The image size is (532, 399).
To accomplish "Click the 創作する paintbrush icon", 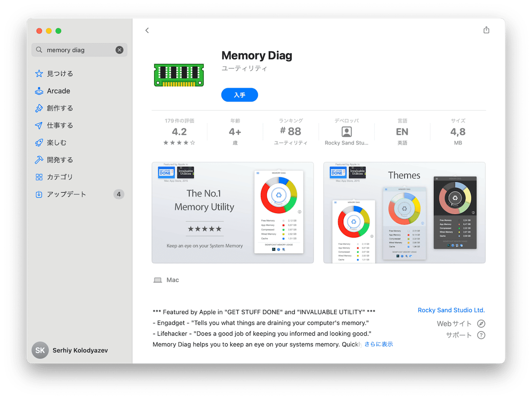I will [x=39, y=108].
